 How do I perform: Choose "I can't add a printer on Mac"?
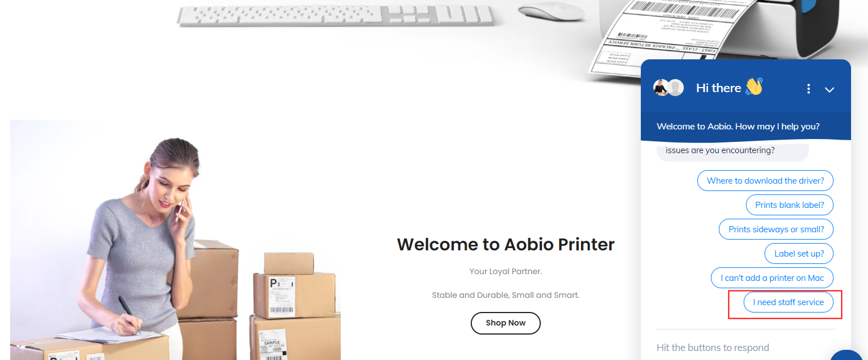pyautogui.click(x=772, y=278)
